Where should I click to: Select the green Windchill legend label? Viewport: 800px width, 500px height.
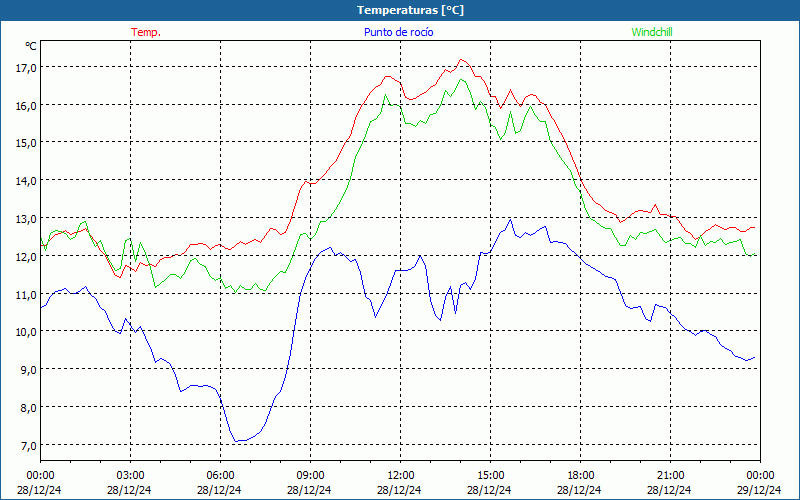(652, 32)
